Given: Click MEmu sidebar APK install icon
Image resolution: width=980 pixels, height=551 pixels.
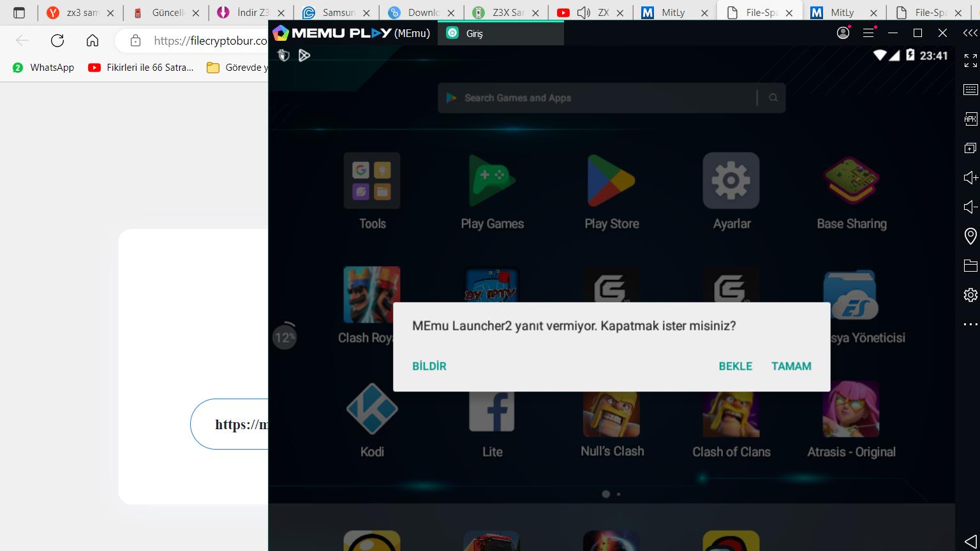Looking at the screenshot, I should 970,119.
